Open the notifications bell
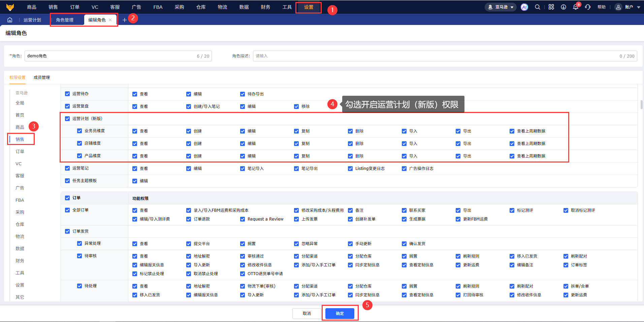 click(575, 7)
